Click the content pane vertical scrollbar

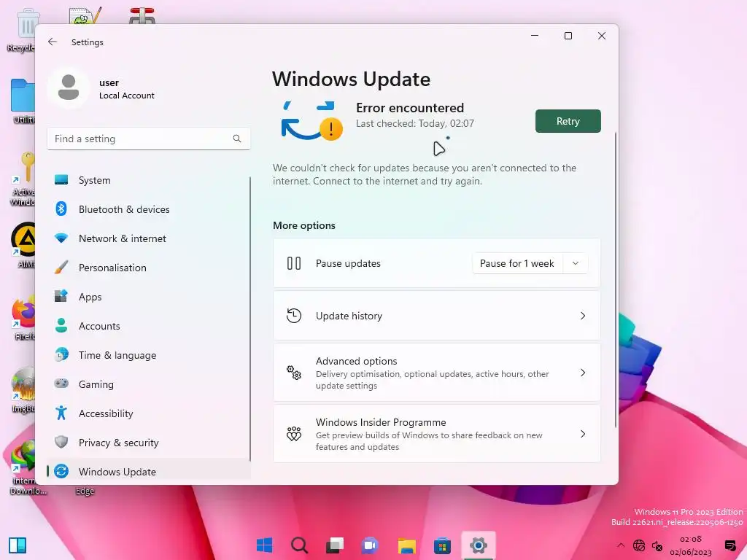pos(616,280)
